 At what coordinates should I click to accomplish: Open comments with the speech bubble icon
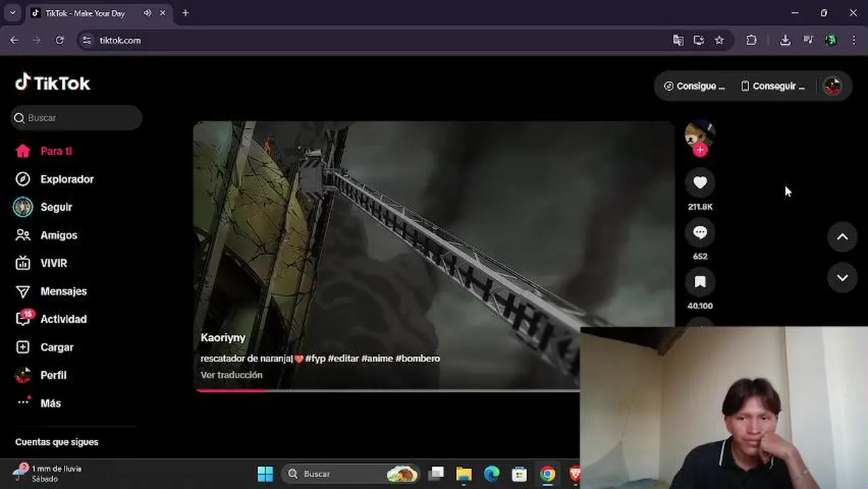tap(700, 232)
